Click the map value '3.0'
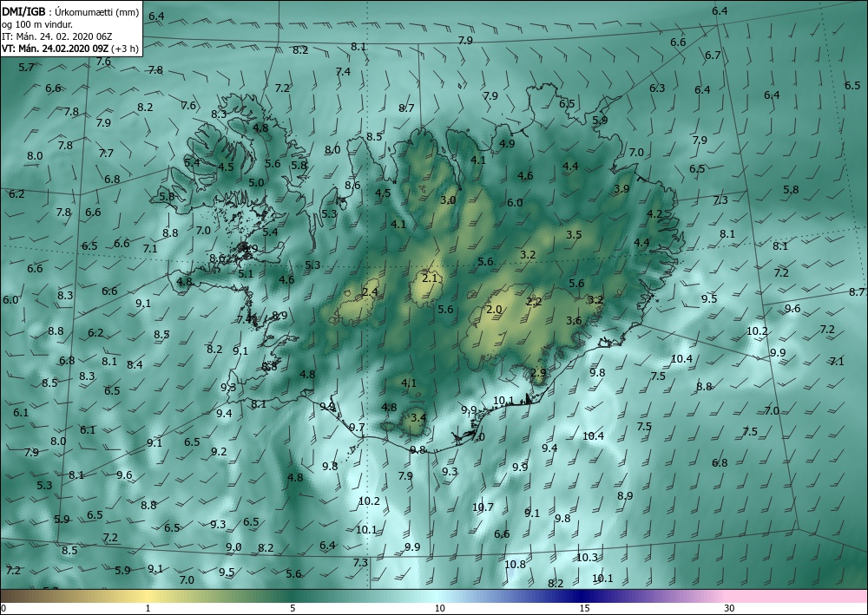Viewport: 868px width, 615px height. (x=448, y=200)
